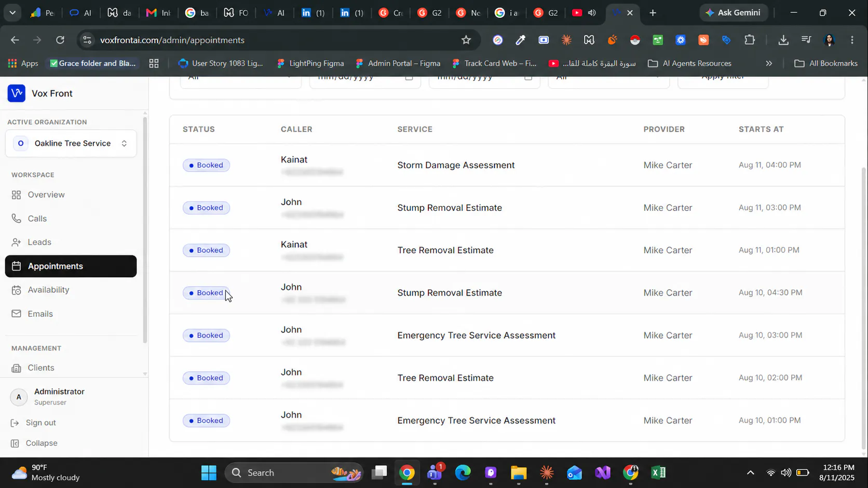Click the browser back arrow
868x488 pixels.
(15, 40)
